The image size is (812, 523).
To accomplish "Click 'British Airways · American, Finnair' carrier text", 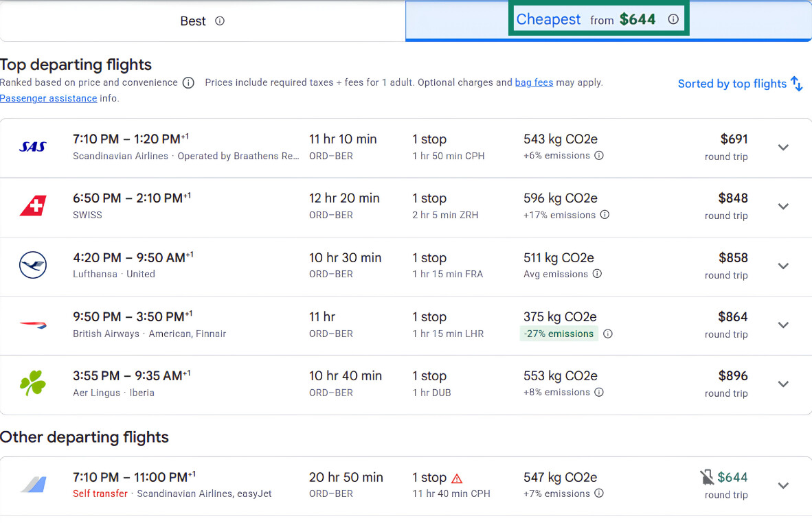I will [x=150, y=334].
